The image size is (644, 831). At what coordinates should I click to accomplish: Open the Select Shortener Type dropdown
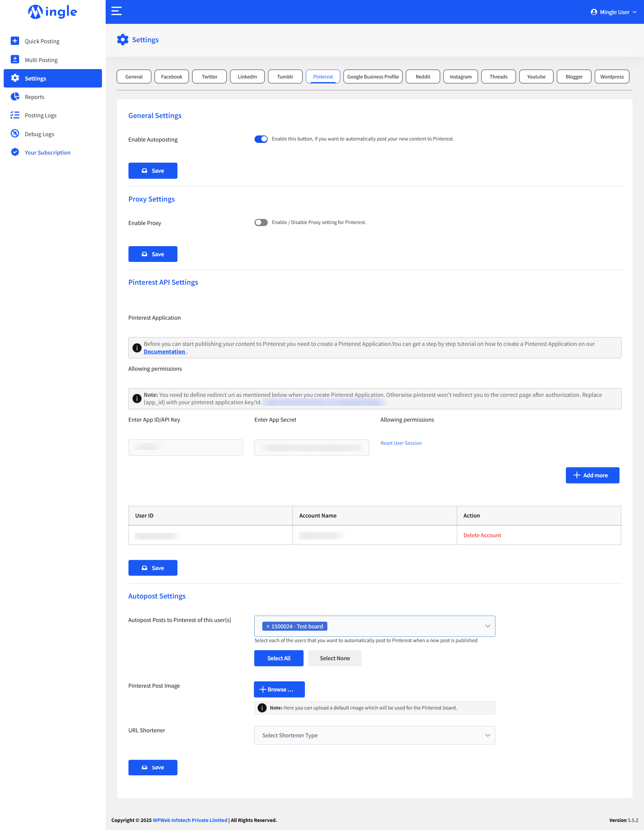tap(375, 735)
